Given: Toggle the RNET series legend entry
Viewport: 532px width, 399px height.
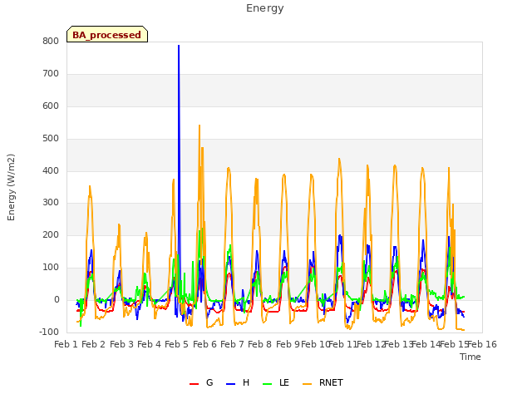Looking at the screenshot, I should click(x=323, y=382).
